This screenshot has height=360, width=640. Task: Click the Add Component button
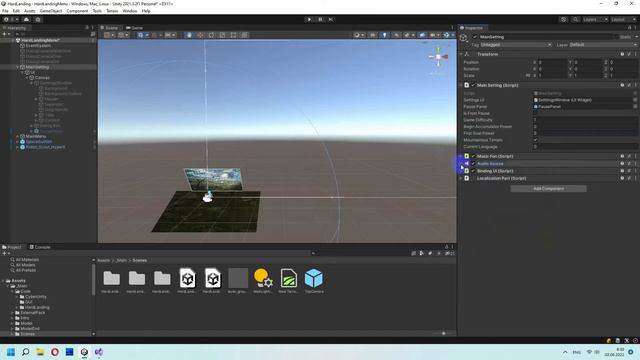[548, 189]
